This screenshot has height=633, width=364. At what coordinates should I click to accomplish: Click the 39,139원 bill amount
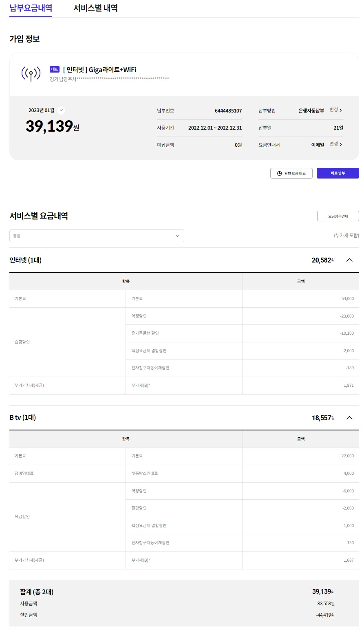52,126
